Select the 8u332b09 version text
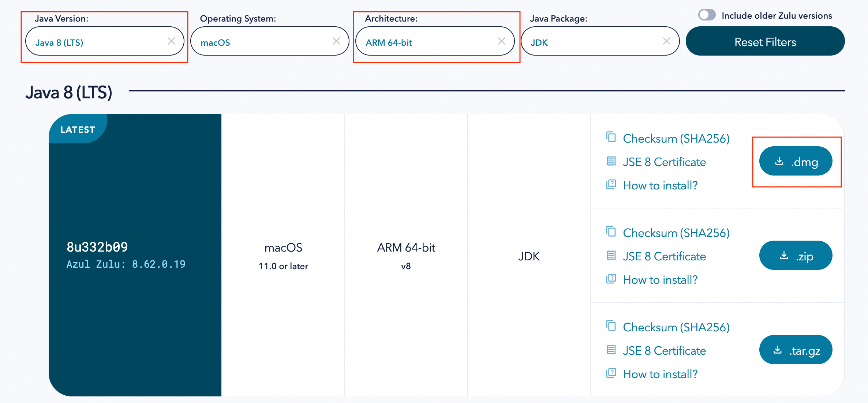This screenshot has height=403, width=868. pyautogui.click(x=97, y=247)
